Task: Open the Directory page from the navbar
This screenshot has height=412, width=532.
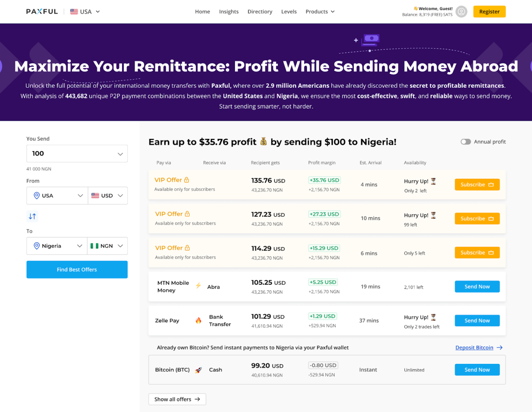Action: [260, 12]
